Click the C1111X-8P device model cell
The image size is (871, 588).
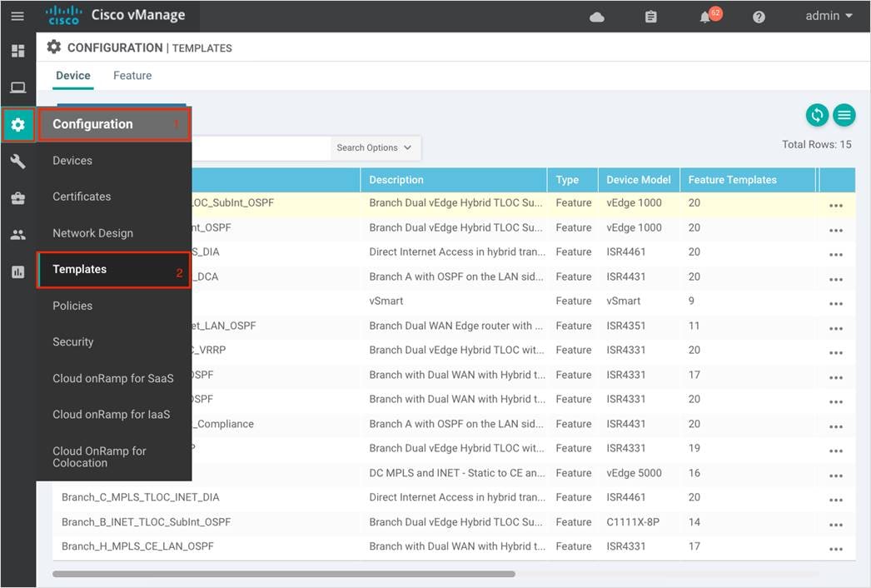coord(633,522)
